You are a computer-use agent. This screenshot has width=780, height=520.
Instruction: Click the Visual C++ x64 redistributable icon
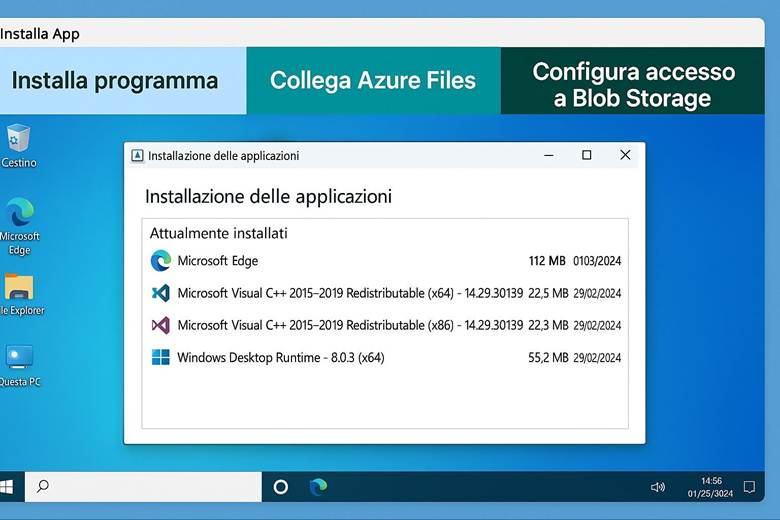point(161,293)
